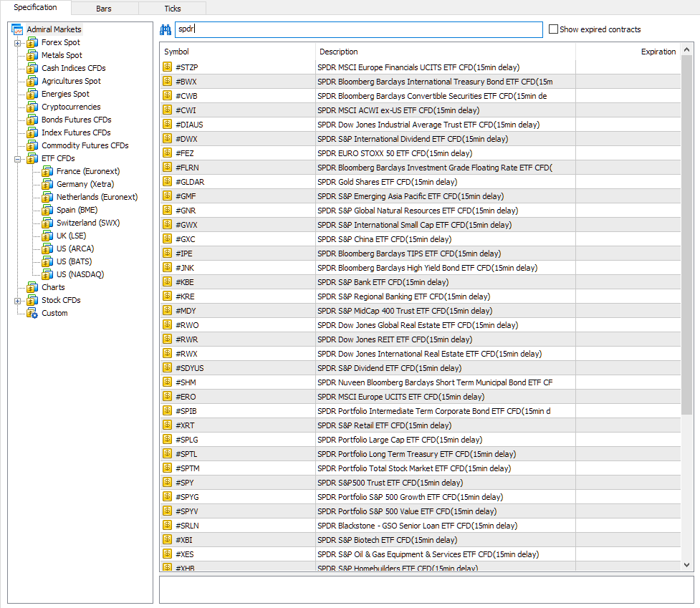Switch to the Bars tab

click(x=105, y=9)
